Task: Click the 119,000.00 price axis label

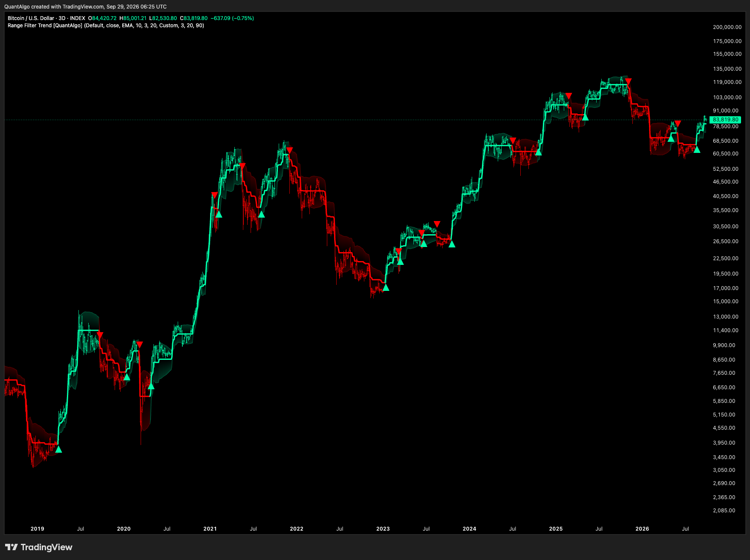Action: point(727,82)
